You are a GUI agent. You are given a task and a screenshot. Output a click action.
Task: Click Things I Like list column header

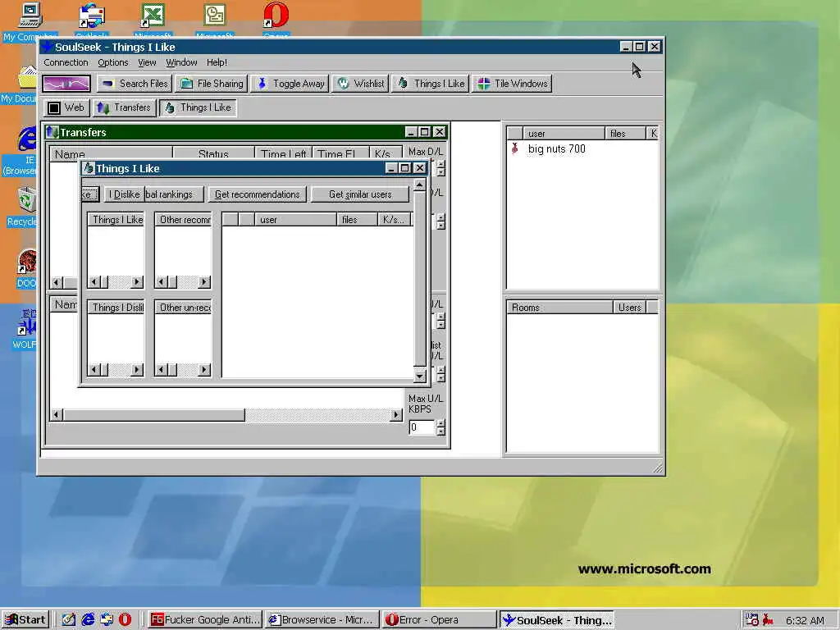116,220
